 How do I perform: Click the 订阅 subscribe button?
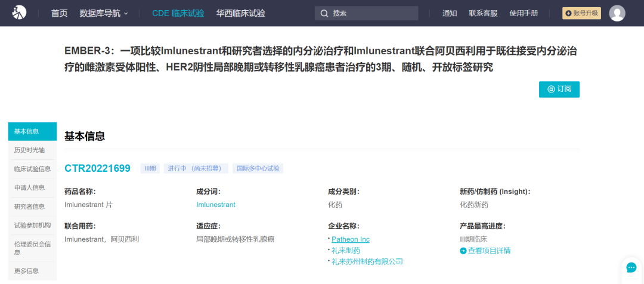(559, 89)
